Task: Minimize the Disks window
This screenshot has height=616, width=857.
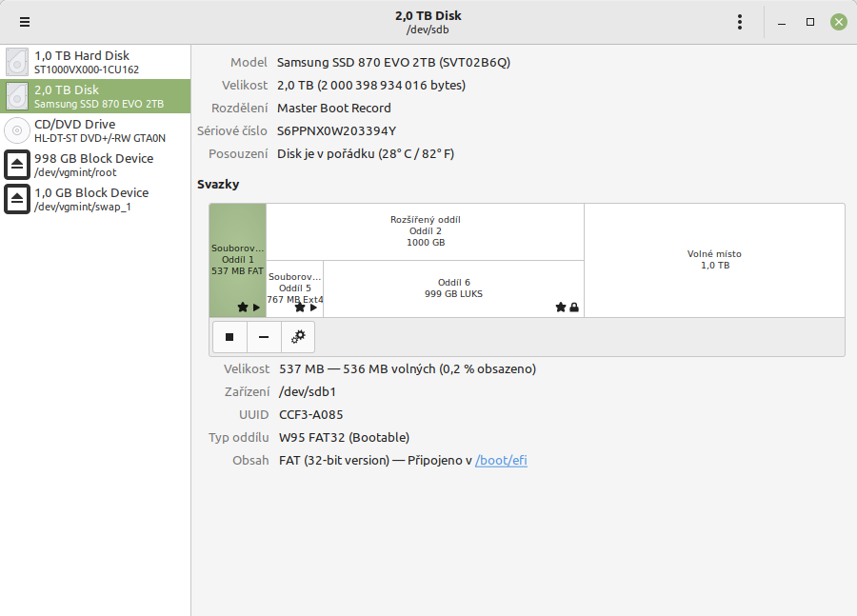Action: (781, 22)
